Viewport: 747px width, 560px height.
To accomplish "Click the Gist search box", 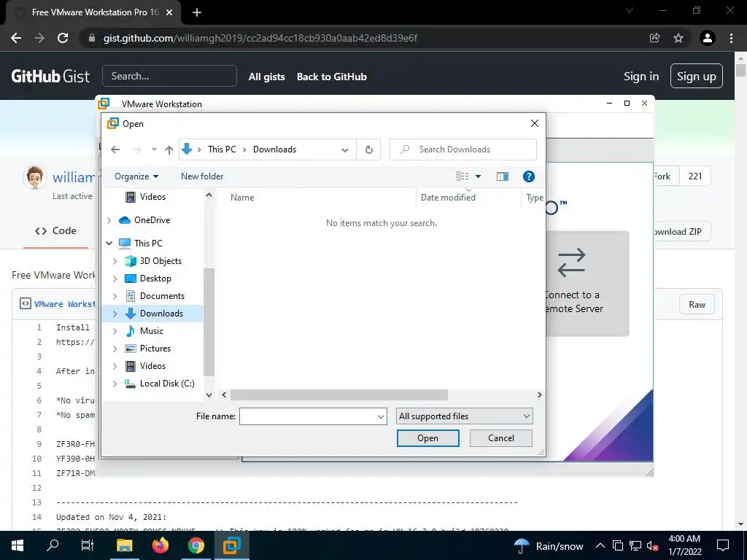I will tap(169, 76).
